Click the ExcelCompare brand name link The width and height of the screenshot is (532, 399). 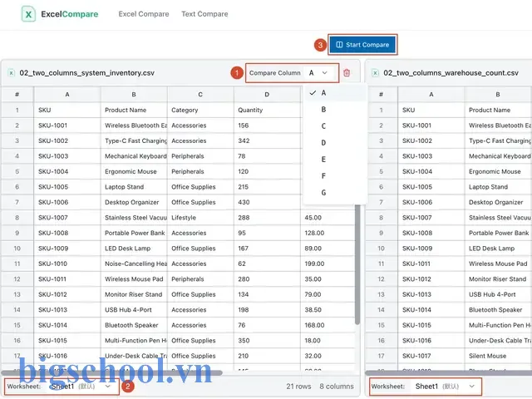coord(70,14)
